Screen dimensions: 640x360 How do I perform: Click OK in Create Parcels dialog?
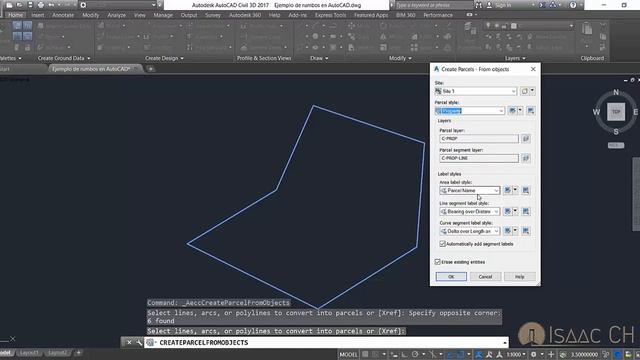tap(451, 277)
